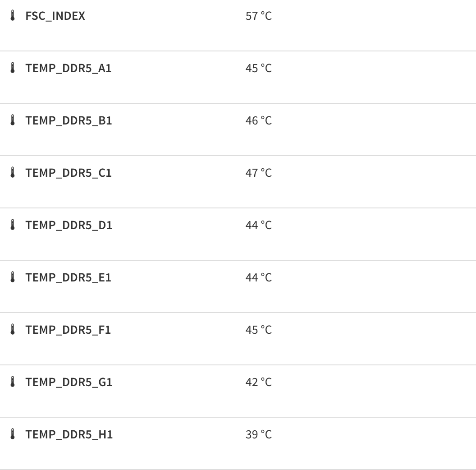Image resolution: width=476 pixels, height=470 pixels.
Task: Click the 57 °C reading for FSC_INDEX
Action: click(x=258, y=16)
